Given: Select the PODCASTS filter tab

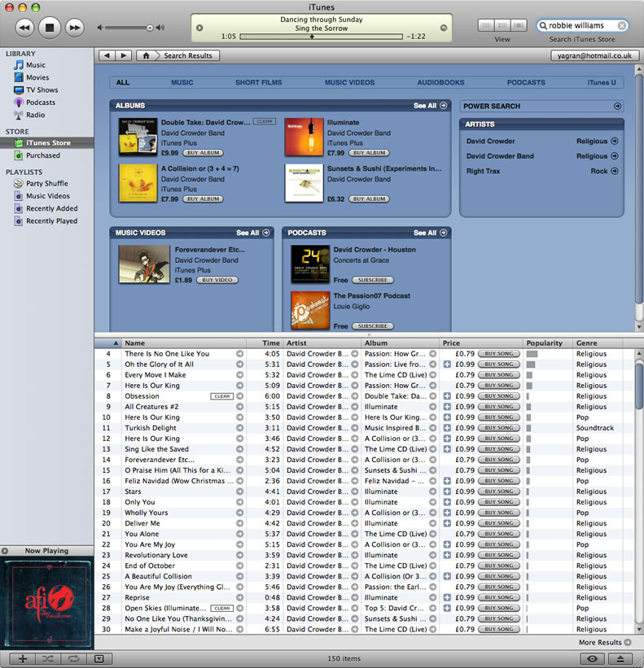Looking at the screenshot, I should tap(526, 82).
